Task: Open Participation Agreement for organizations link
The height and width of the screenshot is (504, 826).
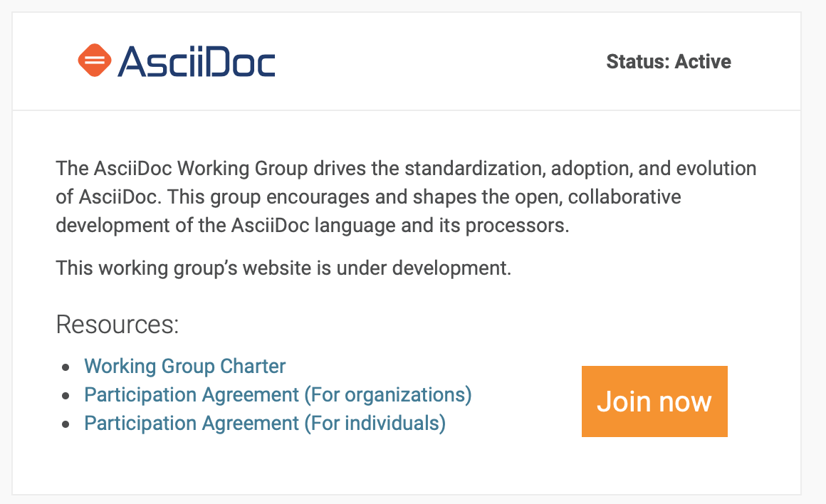Action: coord(278,395)
